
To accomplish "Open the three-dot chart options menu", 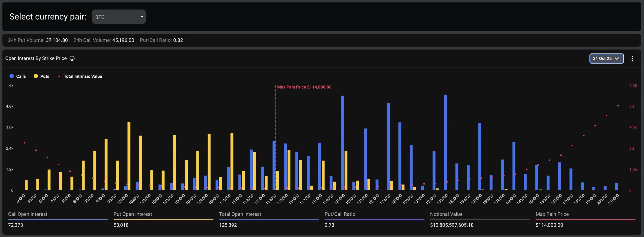I will point(632,59).
